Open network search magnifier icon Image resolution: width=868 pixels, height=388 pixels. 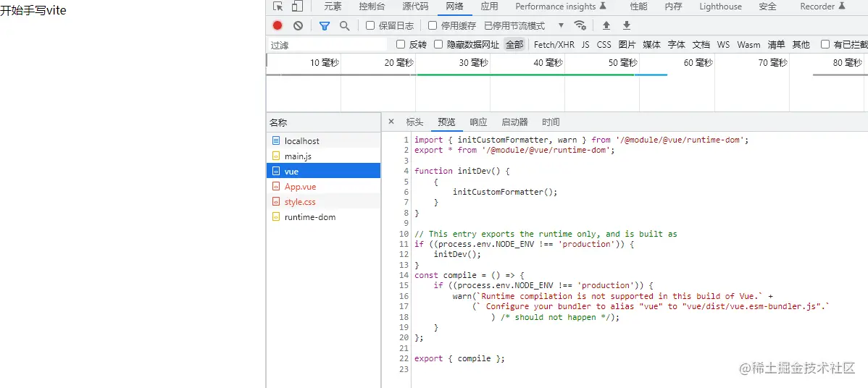(344, 25)
